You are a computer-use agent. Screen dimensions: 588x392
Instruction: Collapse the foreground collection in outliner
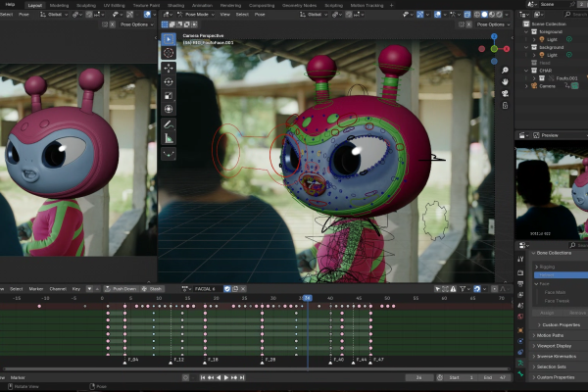coord(526,32)
